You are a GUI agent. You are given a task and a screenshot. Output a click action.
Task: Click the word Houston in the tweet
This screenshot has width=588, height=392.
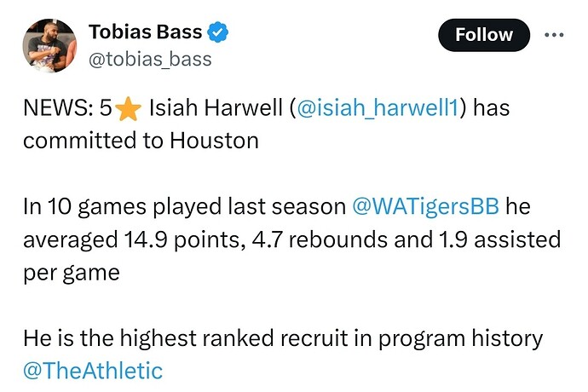point(214,141)
